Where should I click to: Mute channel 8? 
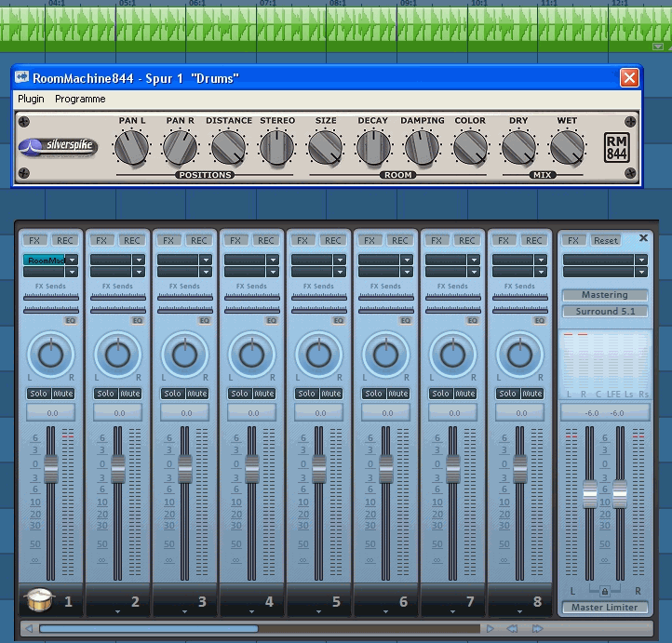pyautogui.click(x=532, y=394)
